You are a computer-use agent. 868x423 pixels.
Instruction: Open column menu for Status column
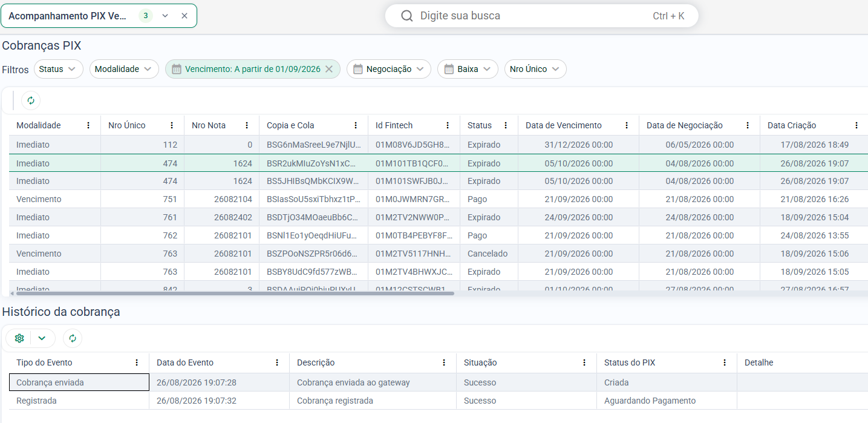click(x=506, y=125)
